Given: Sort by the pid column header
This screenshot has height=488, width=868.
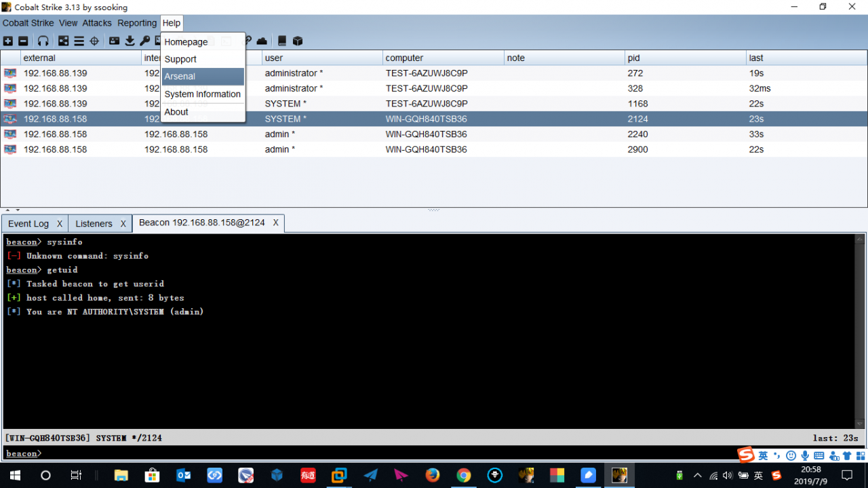Looking at the screenshot, I should point(685,58).
